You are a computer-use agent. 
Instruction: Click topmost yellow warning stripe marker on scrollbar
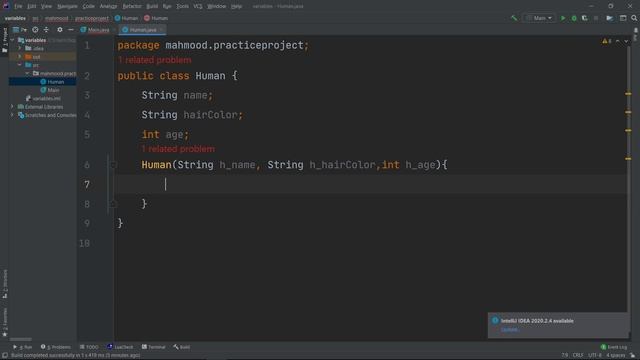click(x=628, y=94)
